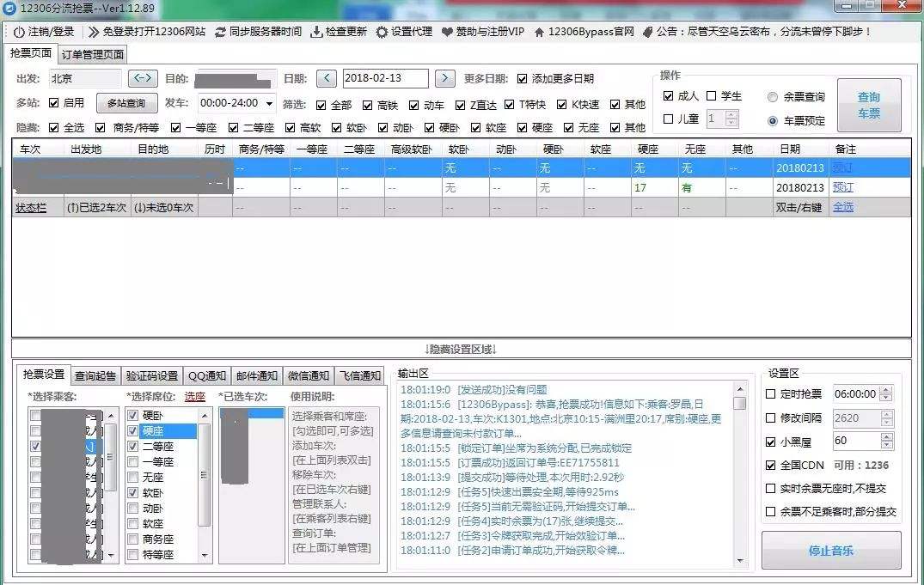Open the QQ通知 tab
Viewport: 924px width, 585px height.
pyautogui.click(x=207, y=376)
